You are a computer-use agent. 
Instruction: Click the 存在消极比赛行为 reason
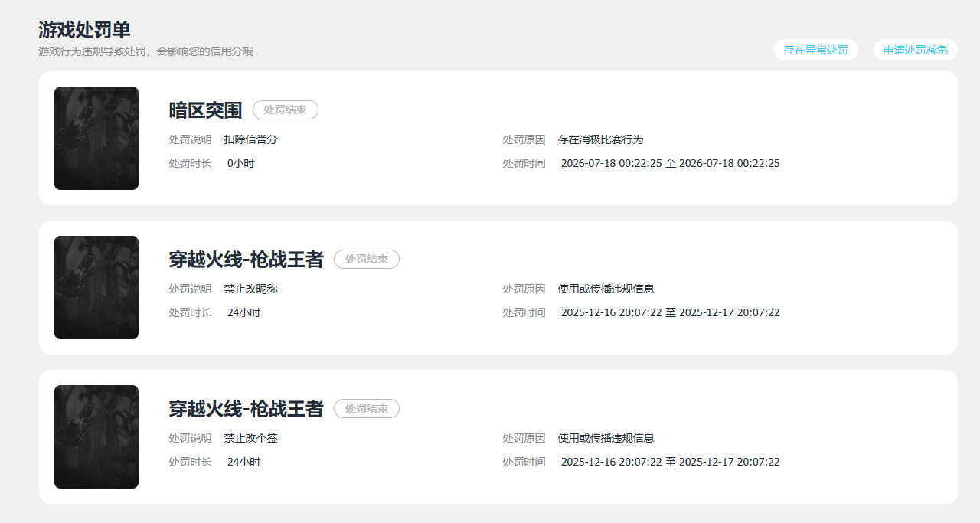[x=600, y=140]
